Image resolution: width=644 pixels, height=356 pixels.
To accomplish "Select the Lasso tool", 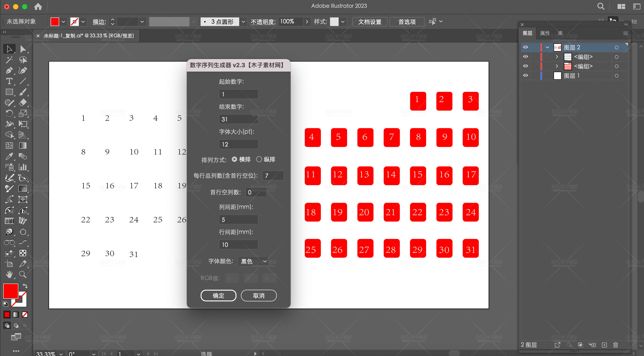I will [23, 60].
